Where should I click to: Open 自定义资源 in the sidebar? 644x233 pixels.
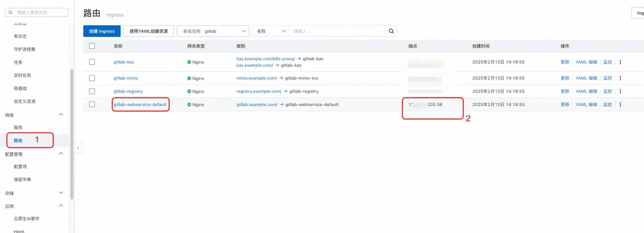click(x=25, y=101)
